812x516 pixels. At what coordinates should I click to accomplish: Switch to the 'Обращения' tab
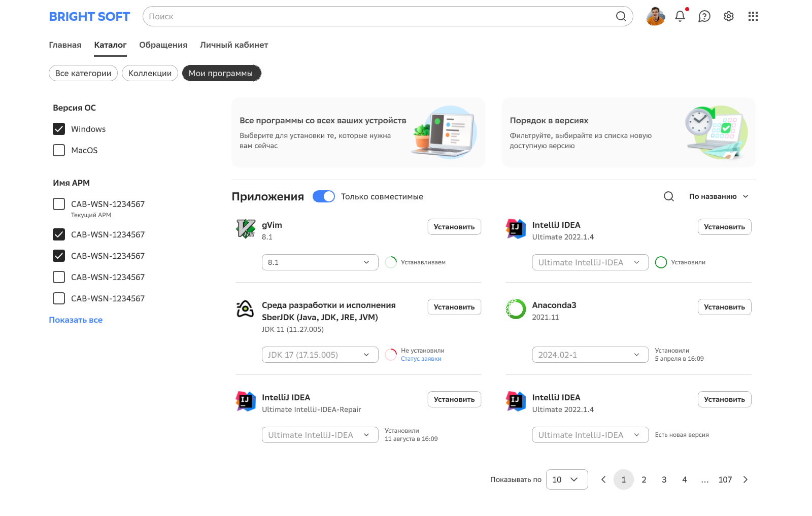[x=163, y=45]
